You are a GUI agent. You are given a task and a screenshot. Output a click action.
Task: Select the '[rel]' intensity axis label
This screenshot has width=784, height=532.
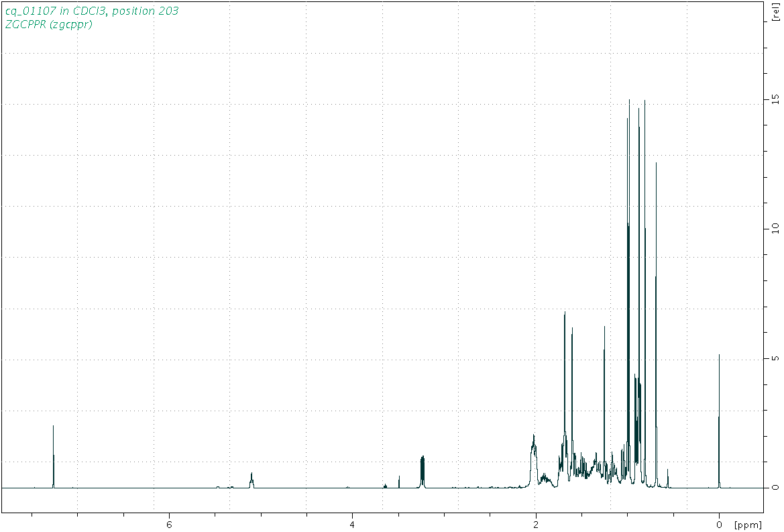click(x=775, y=11)
